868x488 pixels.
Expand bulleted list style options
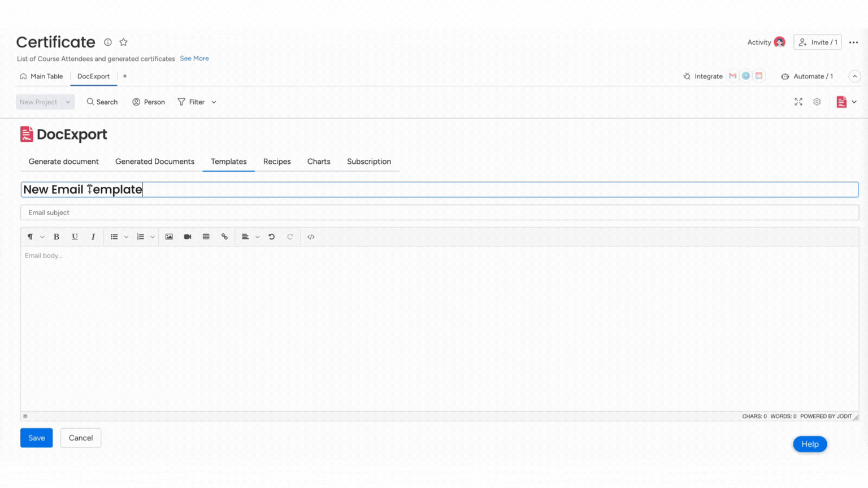pyautogui.click(x=126, y=237)
